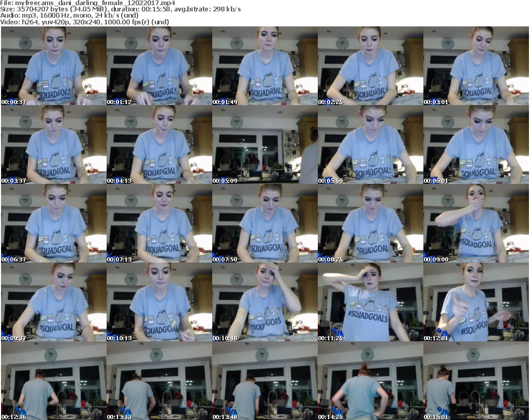Screen dimensions: 530x420
Task: Click the Audio mp3 info line
Action: point(69,16)
